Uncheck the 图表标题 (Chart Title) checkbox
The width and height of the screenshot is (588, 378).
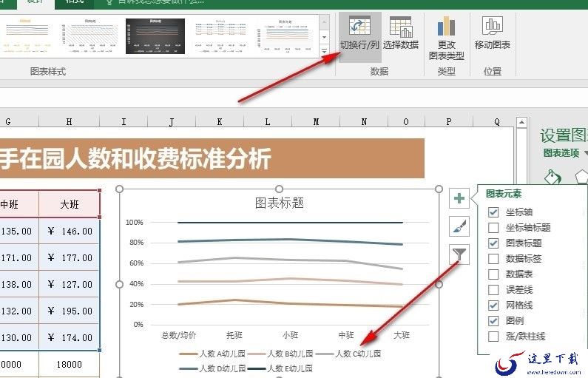pyautogui.click(x=493, y=243)
